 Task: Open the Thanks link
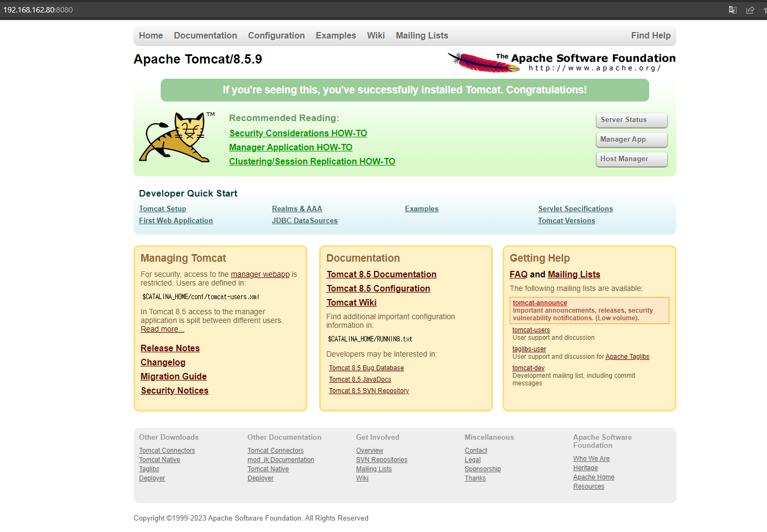pyautogui.click(x=475, y=478)
